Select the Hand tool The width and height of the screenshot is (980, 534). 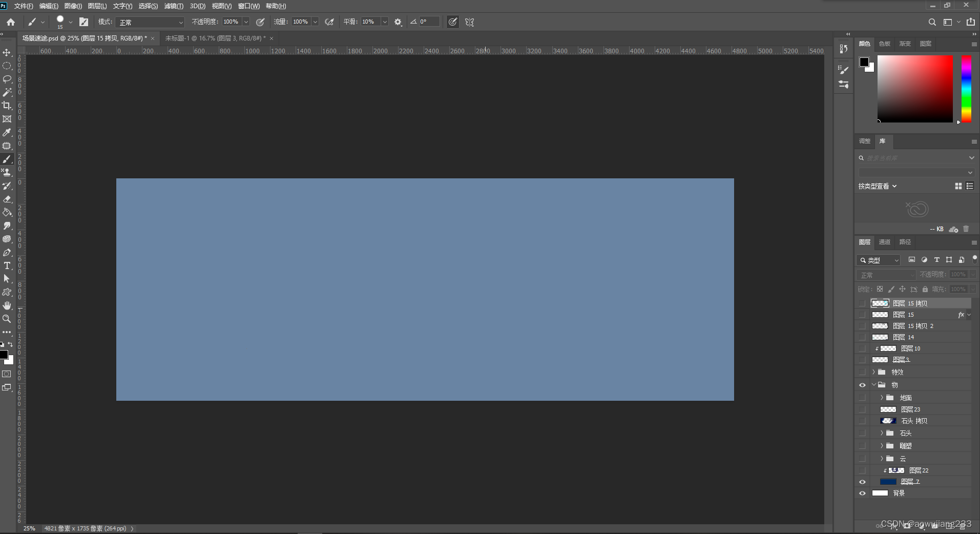coord(7,305)
